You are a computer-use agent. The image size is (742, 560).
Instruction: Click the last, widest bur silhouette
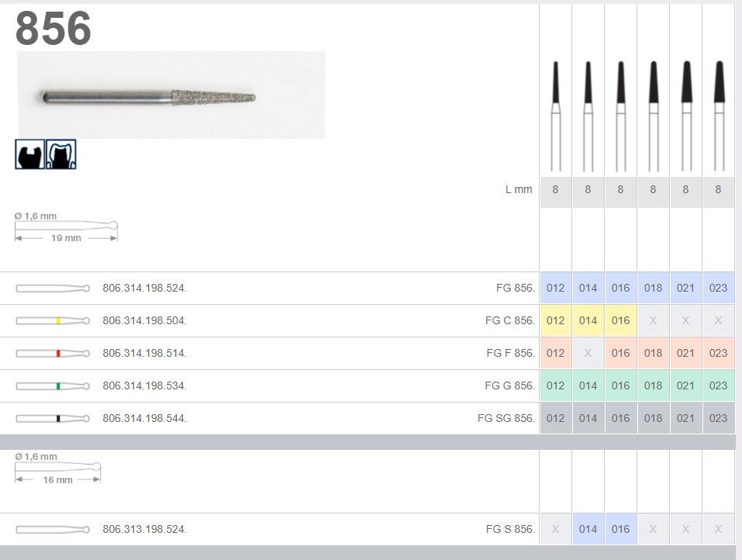point(719,116)
